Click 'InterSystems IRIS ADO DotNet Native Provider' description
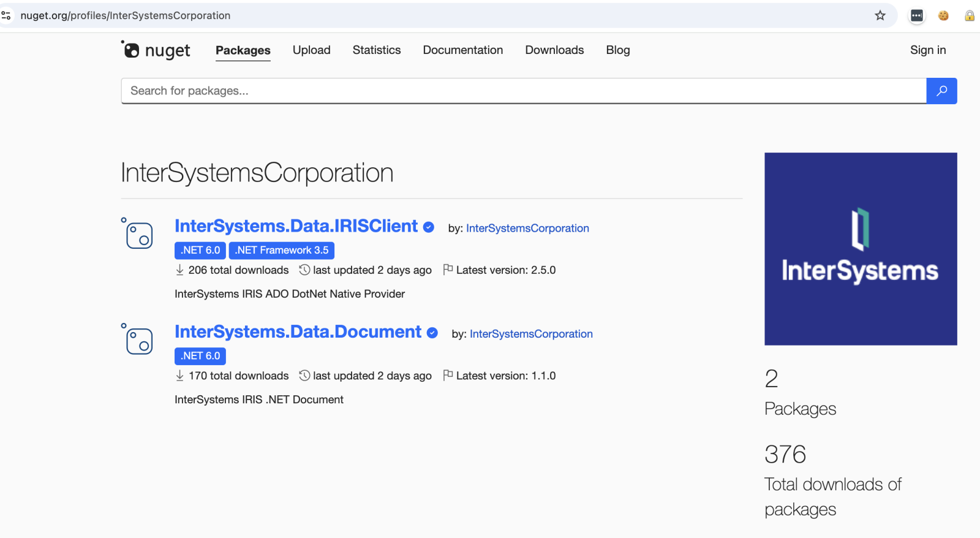 coord(290,294)
